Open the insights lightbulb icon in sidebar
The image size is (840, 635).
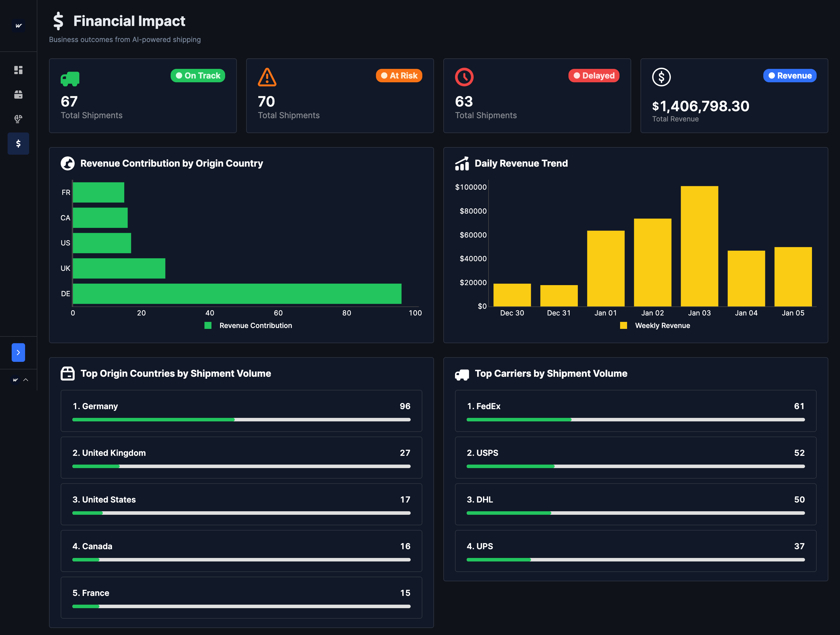coord(18,119)
